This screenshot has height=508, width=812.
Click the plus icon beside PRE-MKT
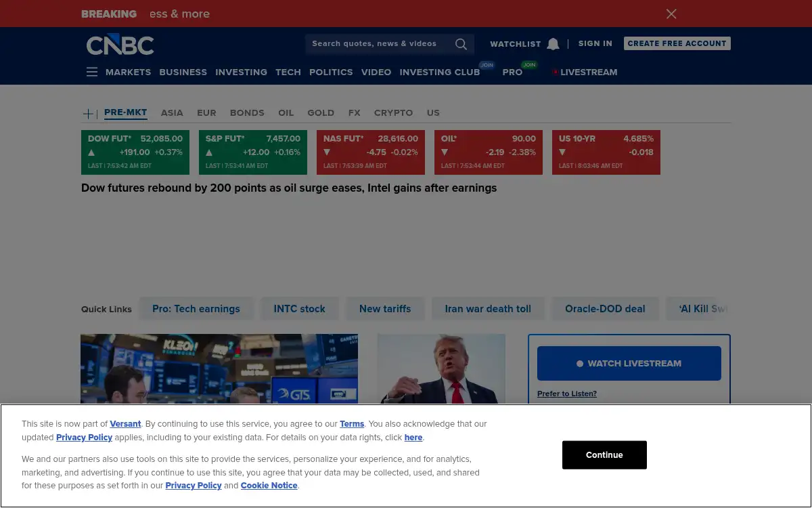click(89, 113)
